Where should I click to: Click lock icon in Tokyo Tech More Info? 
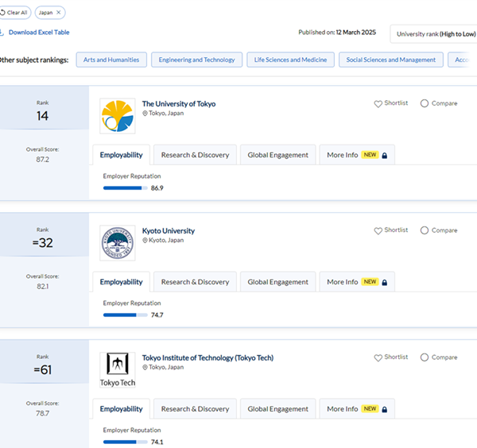click(385, 409)
